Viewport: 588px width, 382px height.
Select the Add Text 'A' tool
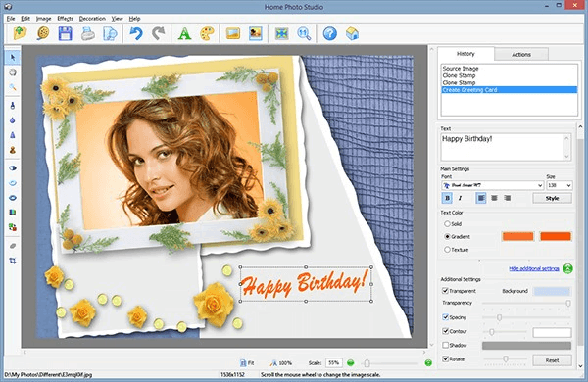pyautogui.click(x=184, y=33)
